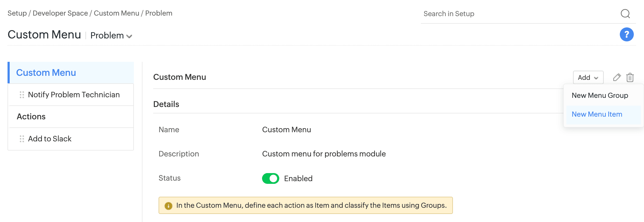Click the pencil edit icon

pyautogui.click(x=617, y=77)
